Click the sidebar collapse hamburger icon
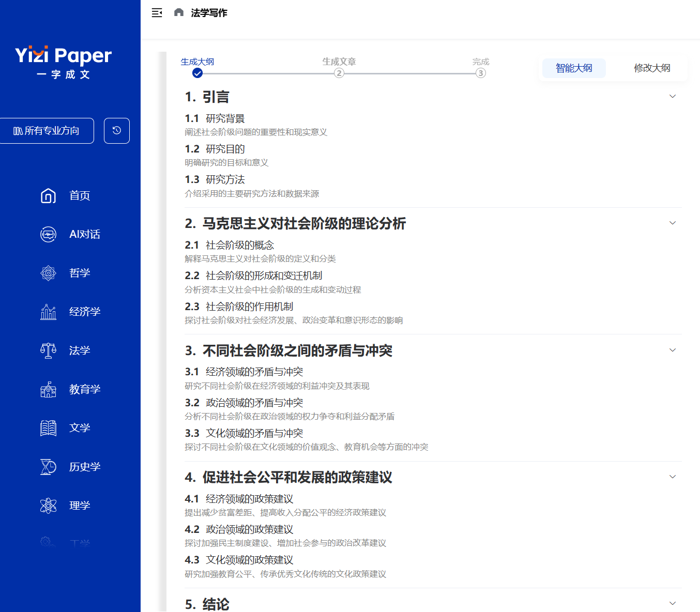 tap(157, 13)
